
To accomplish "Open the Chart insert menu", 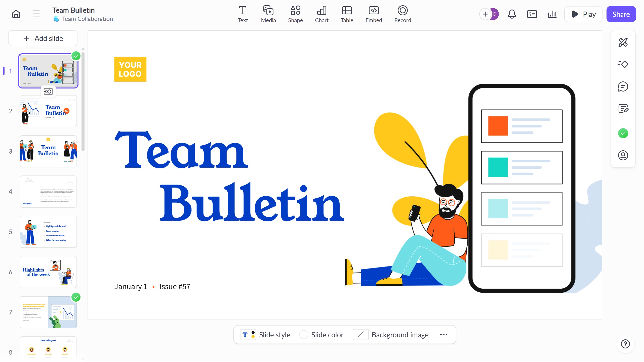I will point(321,14).
